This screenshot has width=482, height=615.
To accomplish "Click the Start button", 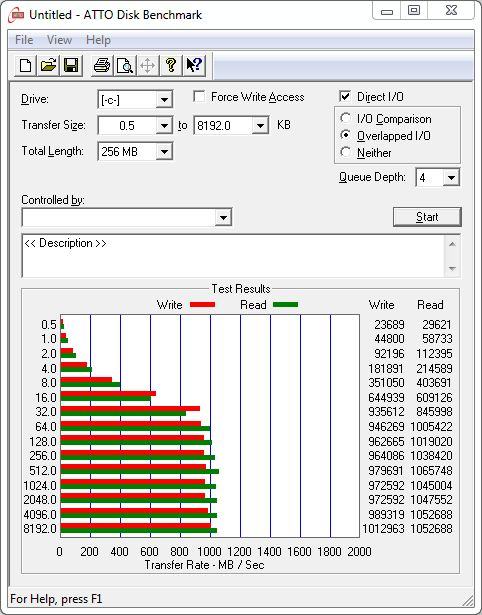I will click(427, 217).
